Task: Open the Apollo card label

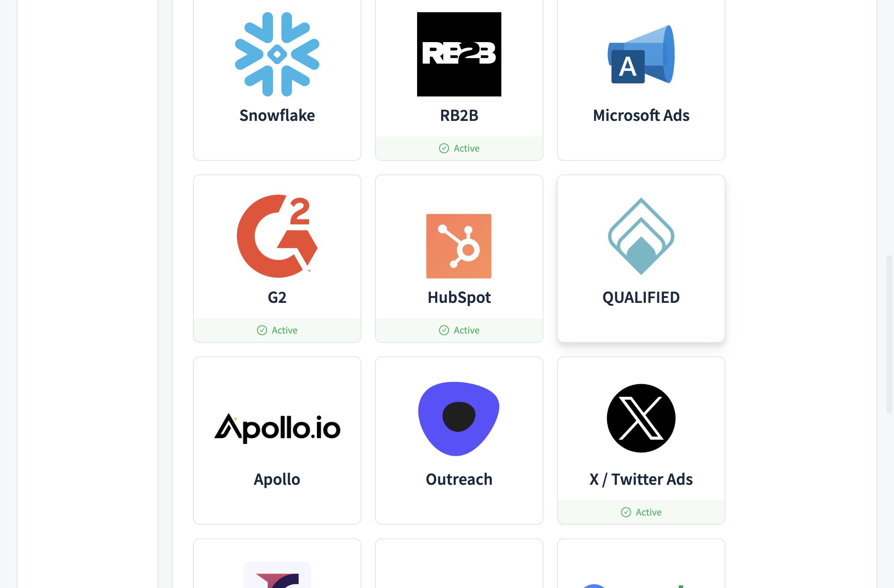Action: (277, 479)
